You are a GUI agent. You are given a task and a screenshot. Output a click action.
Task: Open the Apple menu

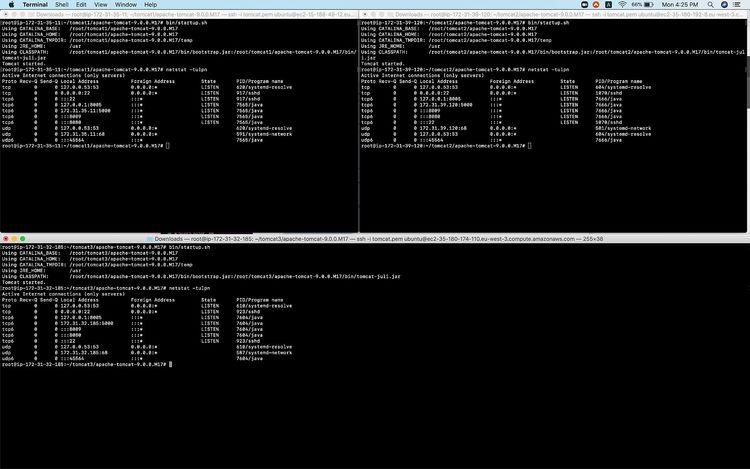coord(9,4)
